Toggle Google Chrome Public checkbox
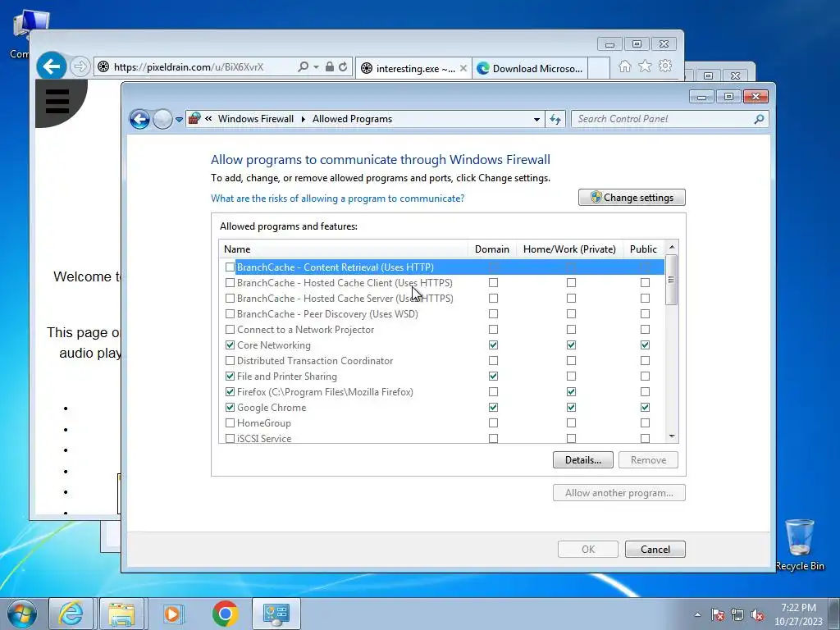Viewport: 840px width, 630px height. pyautogui.click(x=645, y=407)
